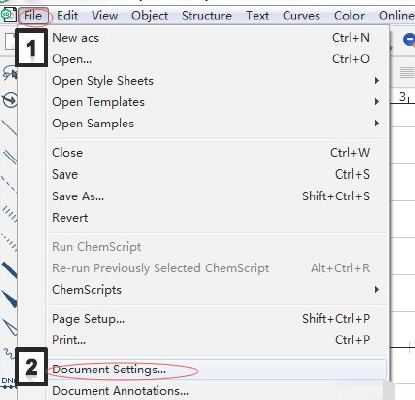Select the solid bond tool

pos(9,128)
